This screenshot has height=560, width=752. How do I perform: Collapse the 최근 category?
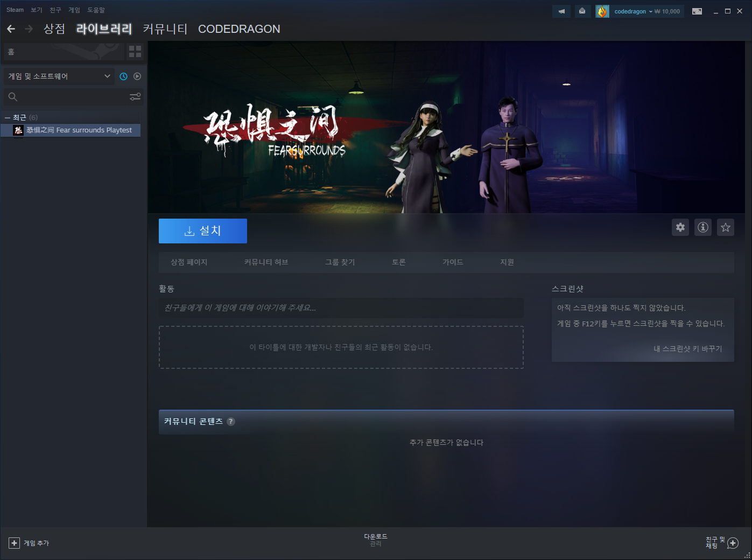click(8, 117)
